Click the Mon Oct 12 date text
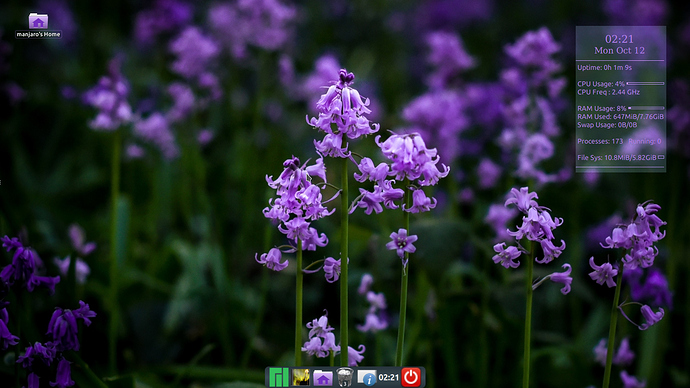Image resolution: width=690 pixels, height=388 pixels. point(619,51)
